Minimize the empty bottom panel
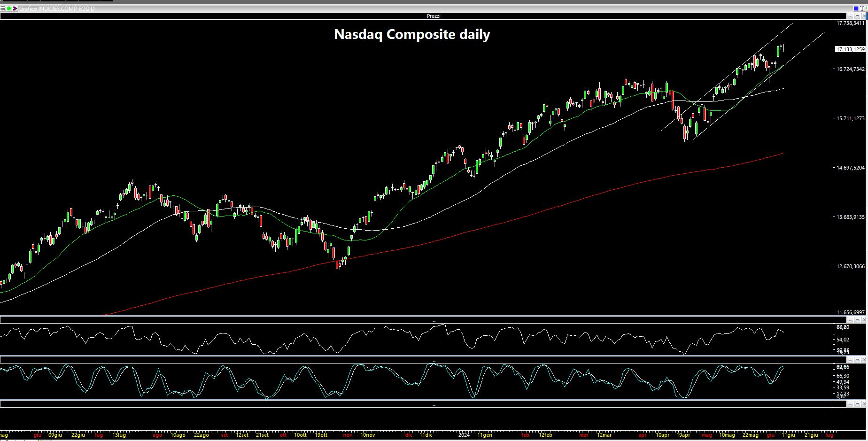868x441 pixels. [x=850, y=403]
